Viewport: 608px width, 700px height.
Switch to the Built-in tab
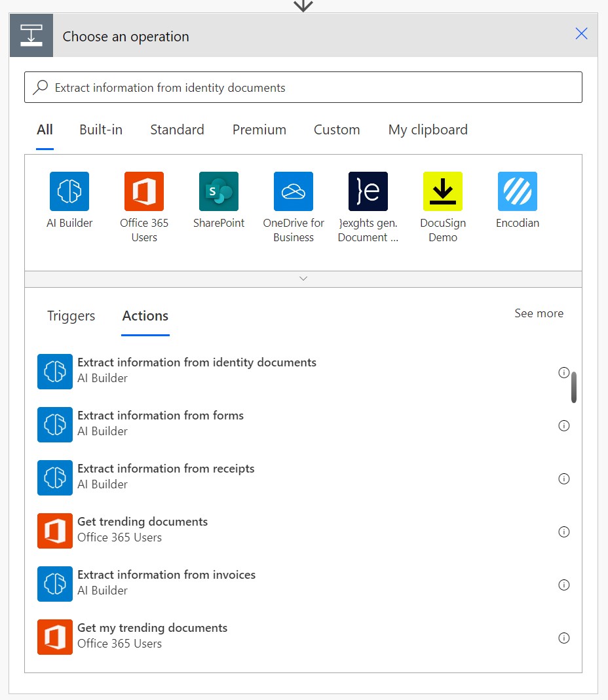coord(101,130)
